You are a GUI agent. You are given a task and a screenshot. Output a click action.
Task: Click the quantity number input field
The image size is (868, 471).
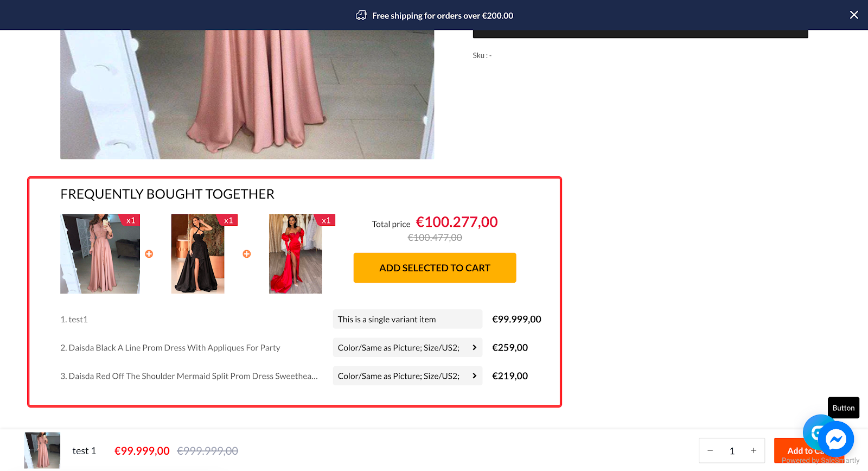tap(732, 451)
